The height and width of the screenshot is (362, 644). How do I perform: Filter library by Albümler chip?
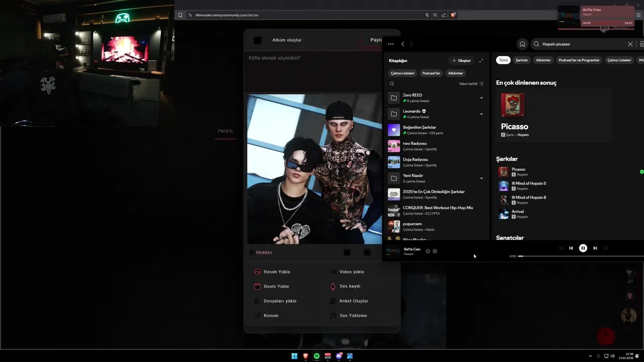tap(455, 73)
